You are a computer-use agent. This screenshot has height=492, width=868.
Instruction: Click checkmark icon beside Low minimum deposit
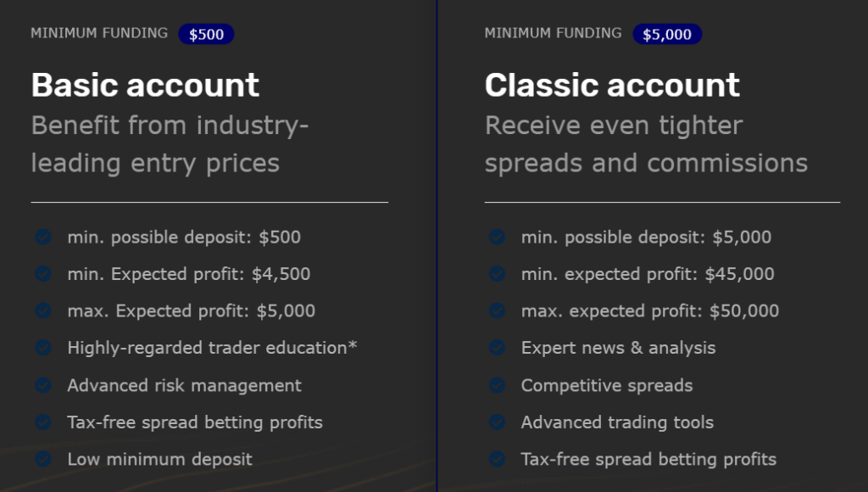tap(43, 459)
